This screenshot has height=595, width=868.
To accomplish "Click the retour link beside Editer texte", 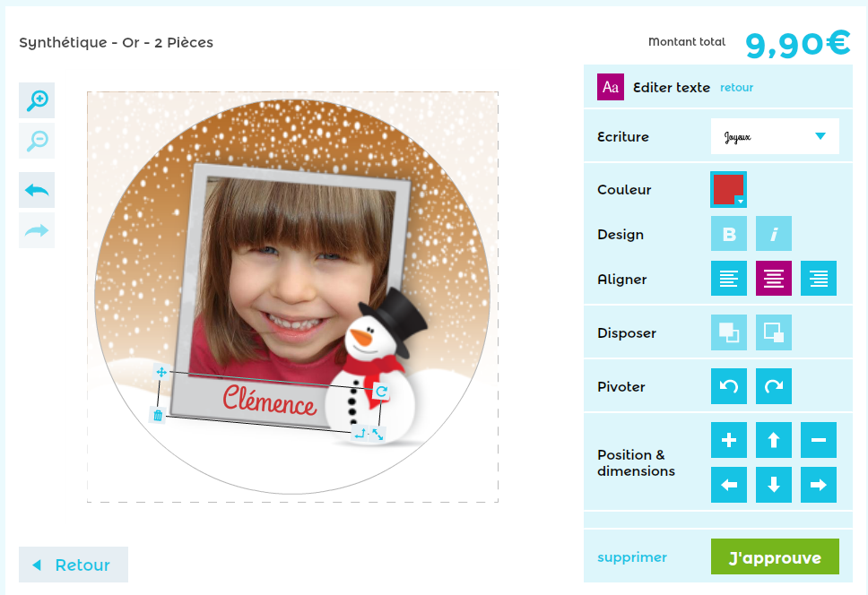I will [736, 88].
